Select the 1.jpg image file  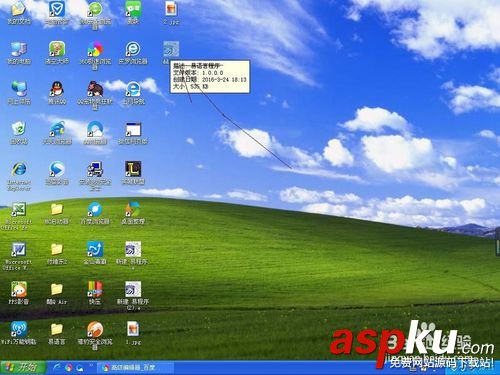pyautogui.click(x=133, y=333)
